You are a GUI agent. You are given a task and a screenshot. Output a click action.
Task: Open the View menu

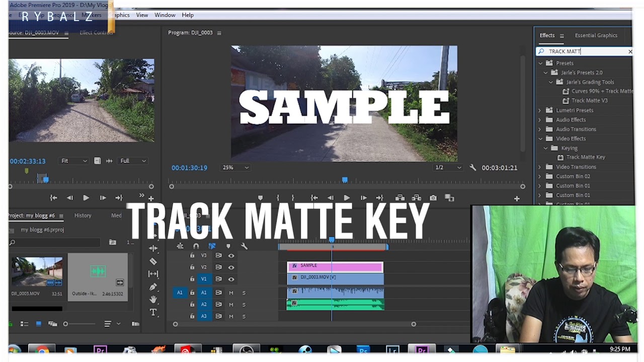point(142,15)
